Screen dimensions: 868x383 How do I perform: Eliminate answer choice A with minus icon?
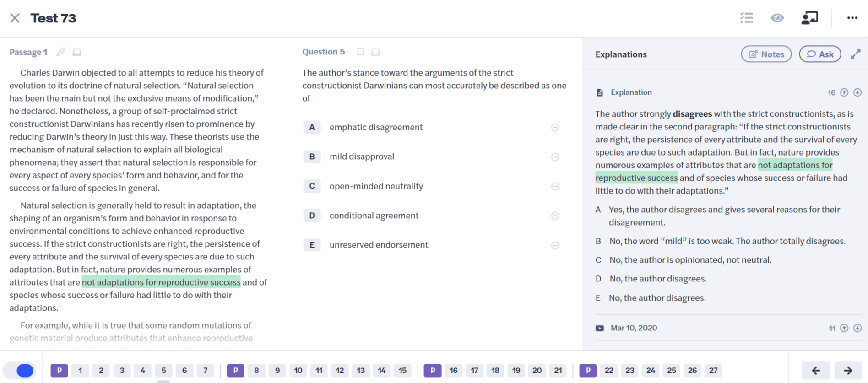point(555,128)
